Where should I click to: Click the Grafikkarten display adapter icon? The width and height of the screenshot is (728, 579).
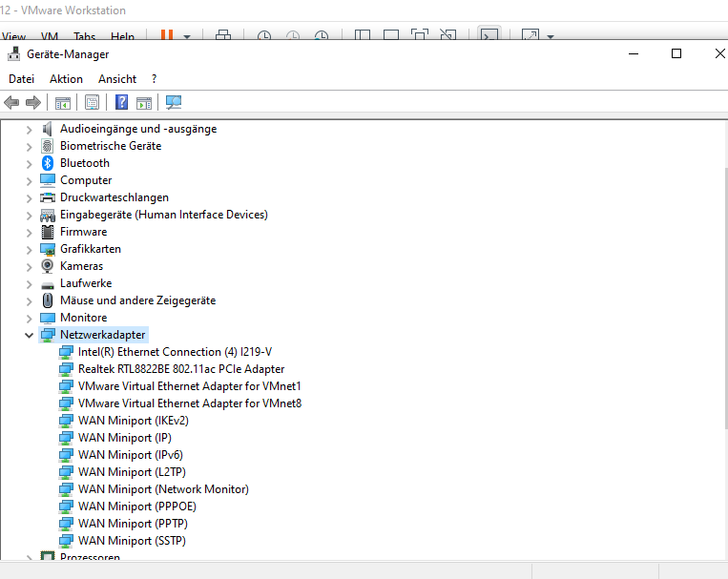(x=48, y=249)
